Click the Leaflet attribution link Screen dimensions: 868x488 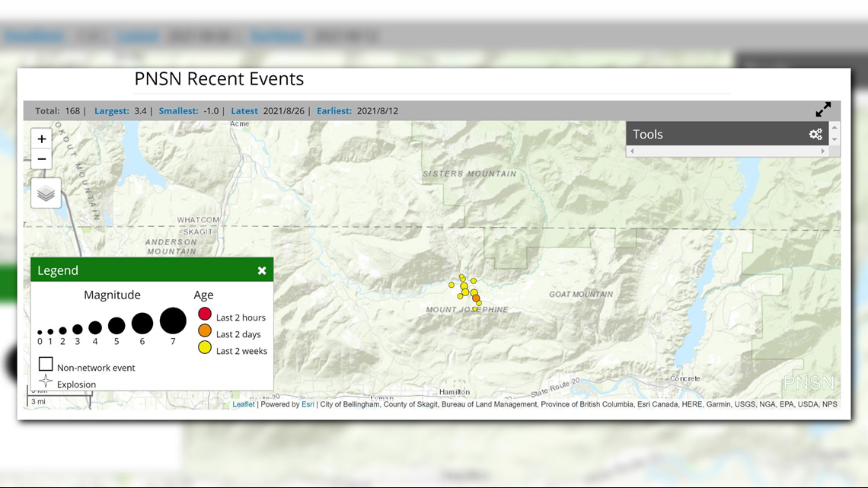point(244,404)
